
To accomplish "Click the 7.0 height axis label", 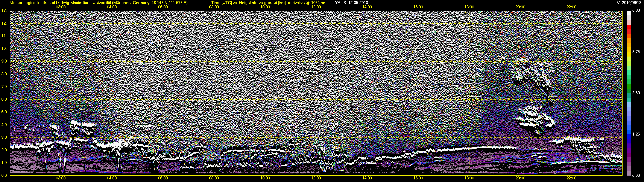I will coord(4,87).
